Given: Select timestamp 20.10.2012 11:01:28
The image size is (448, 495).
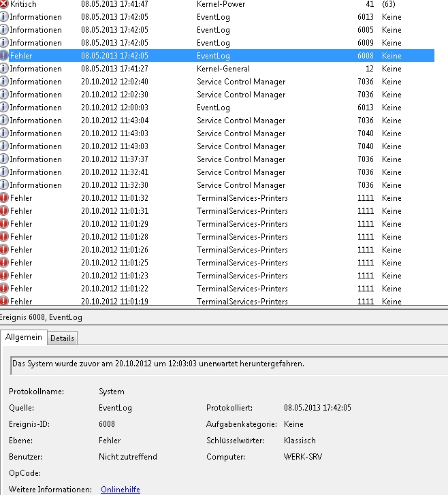Looking at the screenshot, I should [114, 237].
